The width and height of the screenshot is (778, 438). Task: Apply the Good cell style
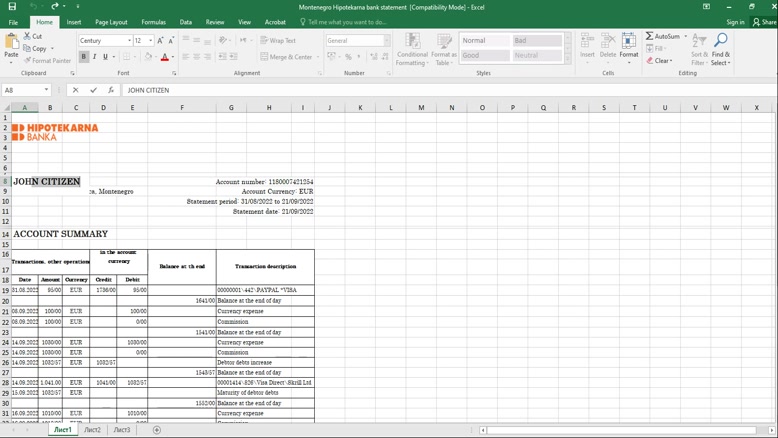click(x=484, y=56)
